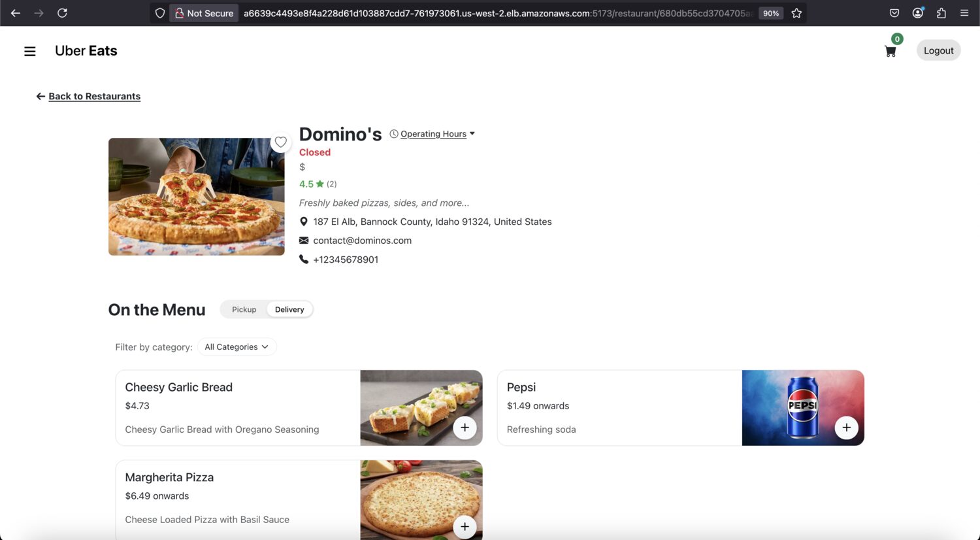
Task: Open the Domino's pizza photo
Action: click(x=197, y=196)
